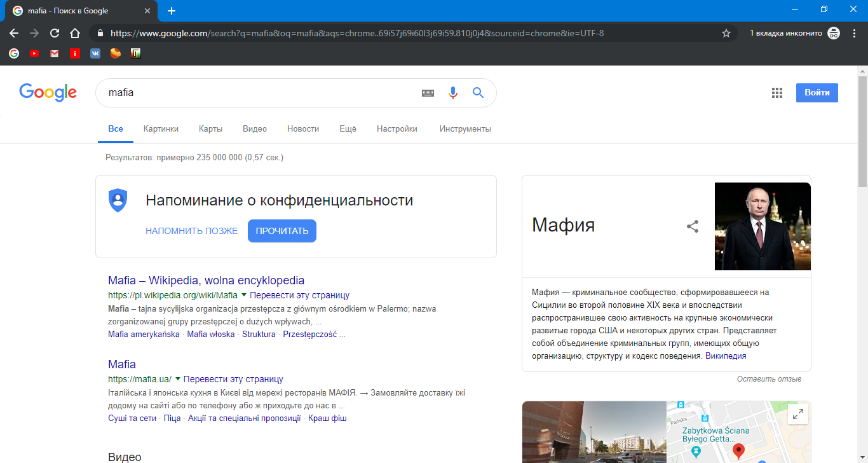This screenshot has width=868, height=463.
Task: Switch to the Картинки tab
Action: click(x=161, y=128)
